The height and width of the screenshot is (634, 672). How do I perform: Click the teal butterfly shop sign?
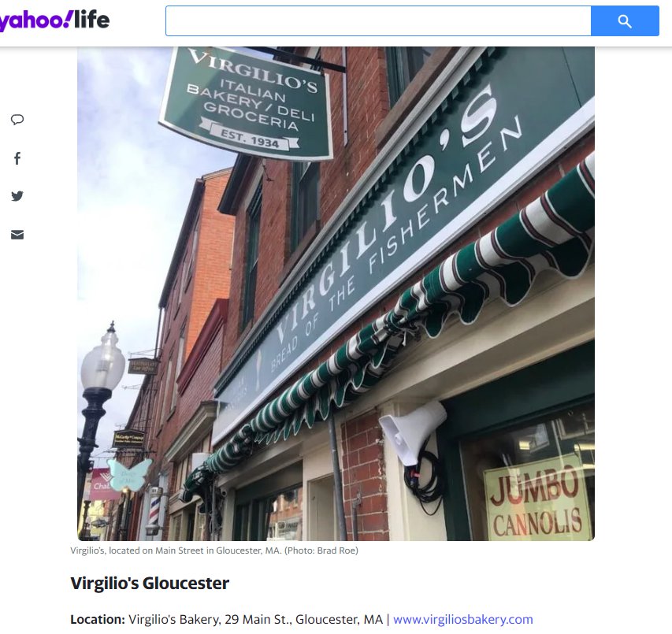click(128, 476)
